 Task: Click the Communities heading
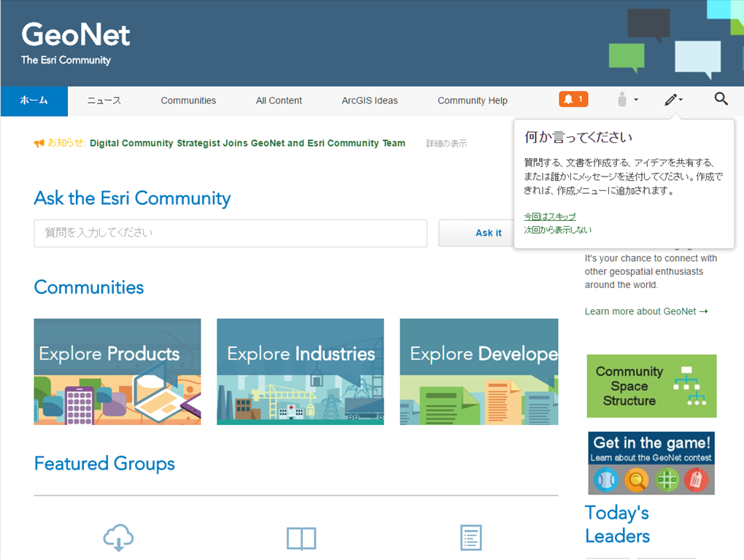coord(89,287)
